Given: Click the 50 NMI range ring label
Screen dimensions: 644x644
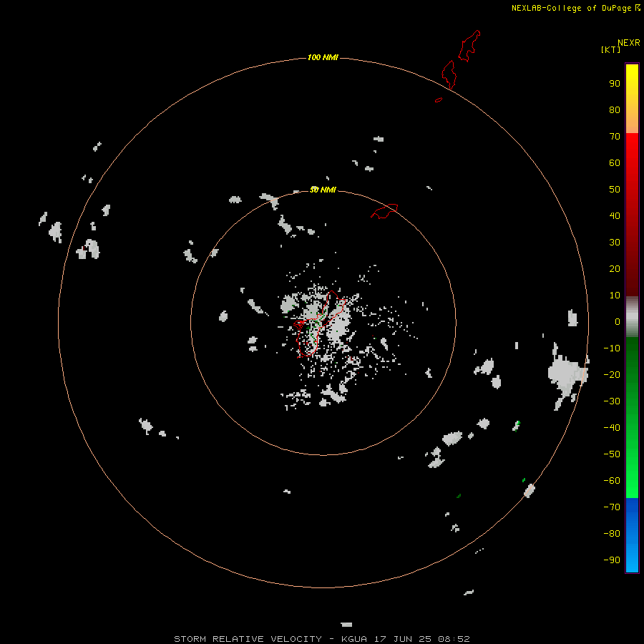Looking at the screenshot, I should [x=323, y=190].
